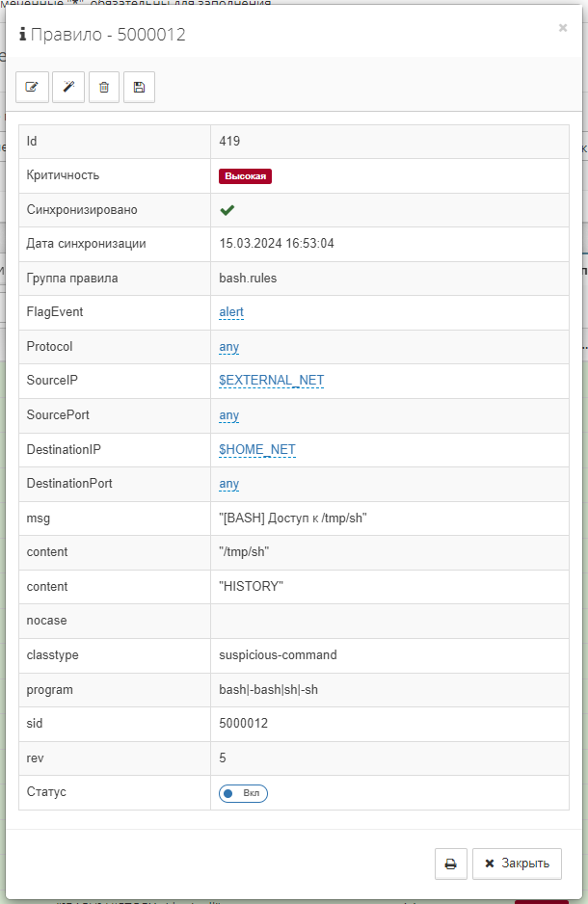Change the SourcePort "any" value
The width and height of the screenshot is (588, 904).
tap(229, 415)
